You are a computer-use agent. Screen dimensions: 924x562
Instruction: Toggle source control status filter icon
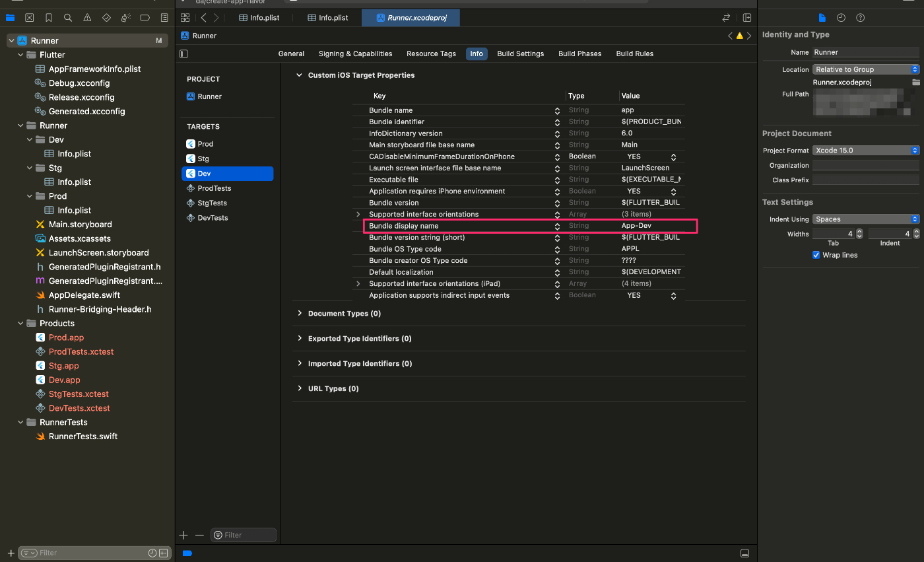(x=163, y=553)
